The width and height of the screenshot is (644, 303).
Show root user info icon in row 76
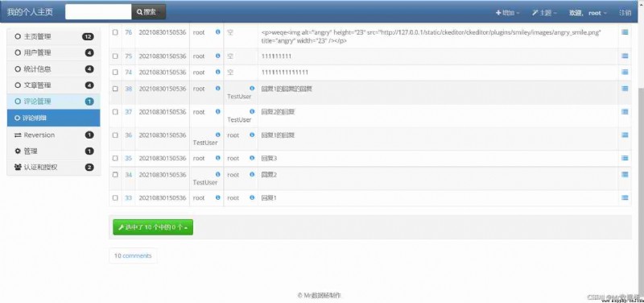pos(217,31)
